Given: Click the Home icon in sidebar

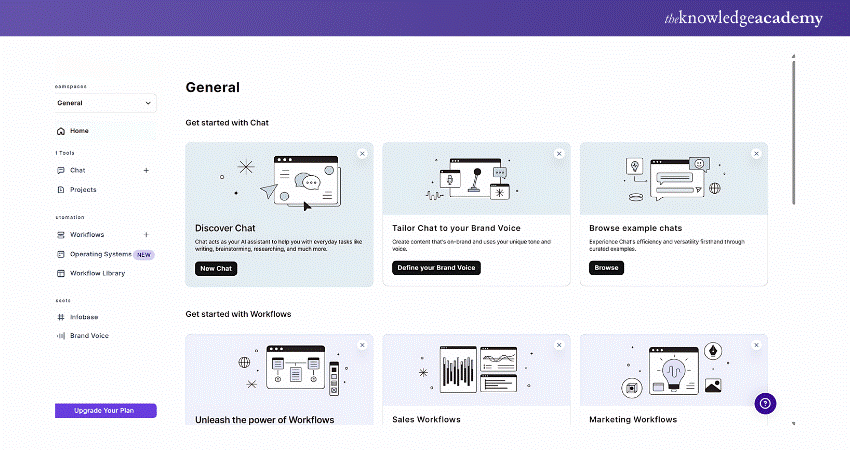Looking at the screenshot, I should click(61, 131).
